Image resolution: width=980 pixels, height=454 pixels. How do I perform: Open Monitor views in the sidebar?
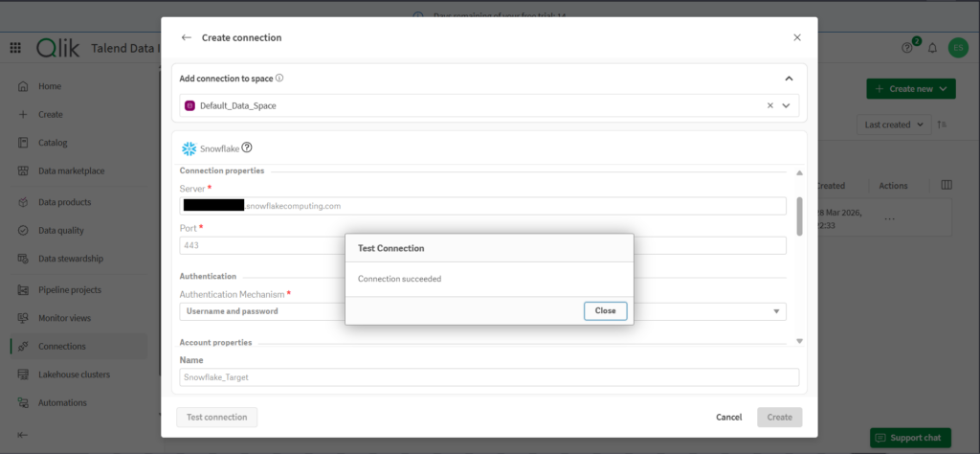64,318
